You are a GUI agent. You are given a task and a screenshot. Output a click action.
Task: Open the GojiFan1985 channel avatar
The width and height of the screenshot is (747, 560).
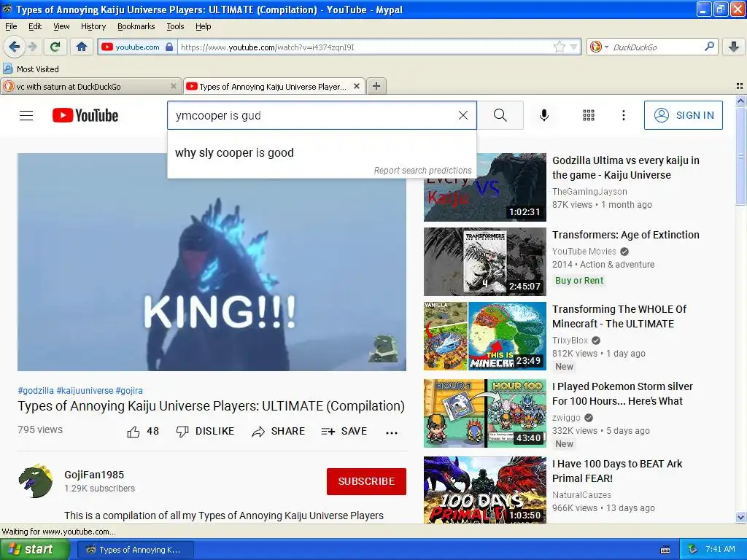pyautogui.click(x=35, y=481)
